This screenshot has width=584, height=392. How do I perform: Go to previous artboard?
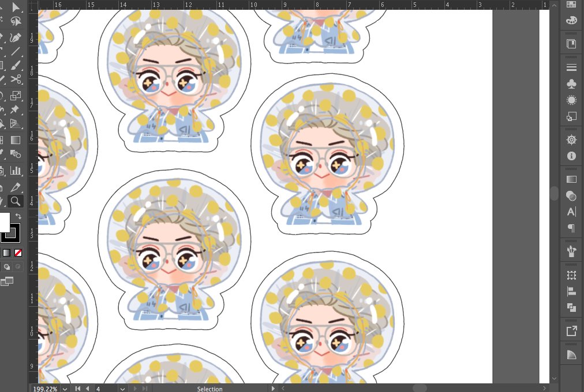point(88,389)
